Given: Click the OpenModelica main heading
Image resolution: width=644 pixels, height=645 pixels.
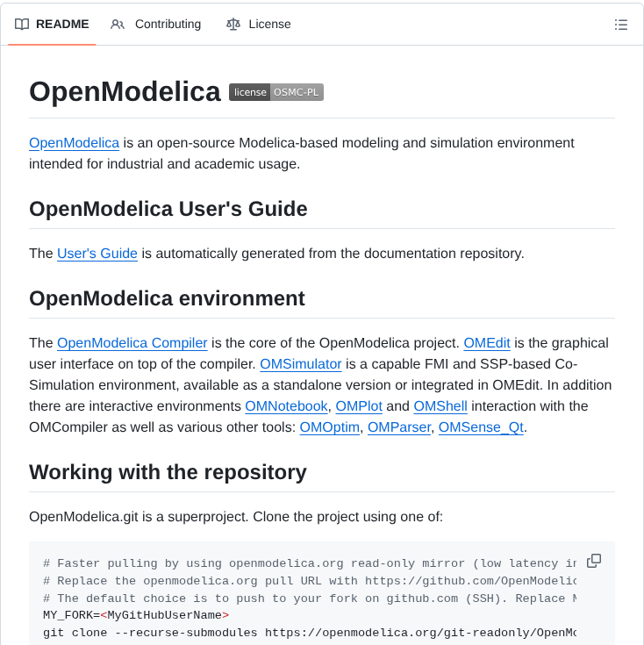Looking at the screenshot, I should point(125,91).
